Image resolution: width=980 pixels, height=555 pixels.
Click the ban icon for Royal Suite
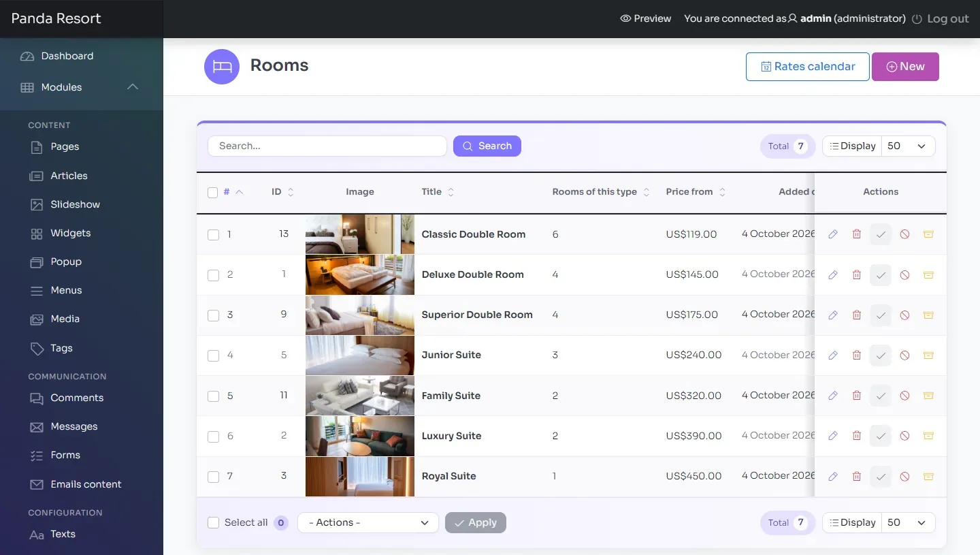(x=904, y=477)
